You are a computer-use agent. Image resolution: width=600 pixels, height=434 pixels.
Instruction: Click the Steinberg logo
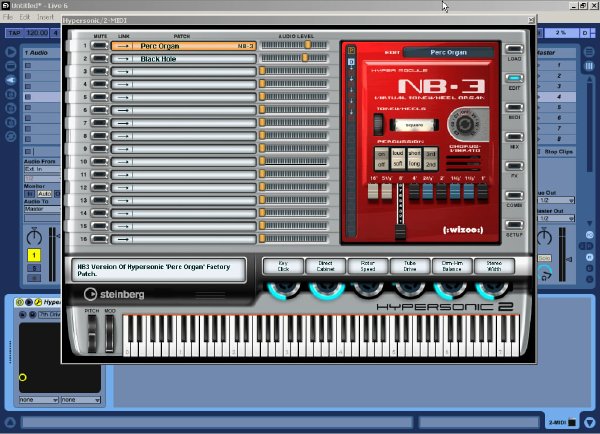tap(114, 294)
